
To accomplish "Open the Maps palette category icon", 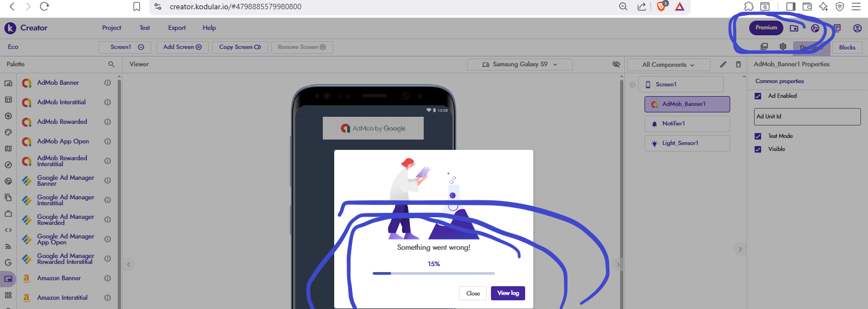I will point(8,148).
